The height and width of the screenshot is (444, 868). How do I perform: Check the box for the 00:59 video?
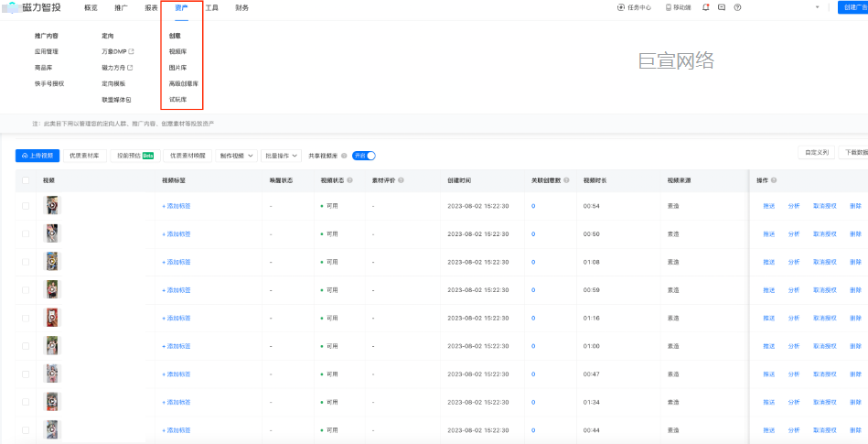(x=26, y=290)
